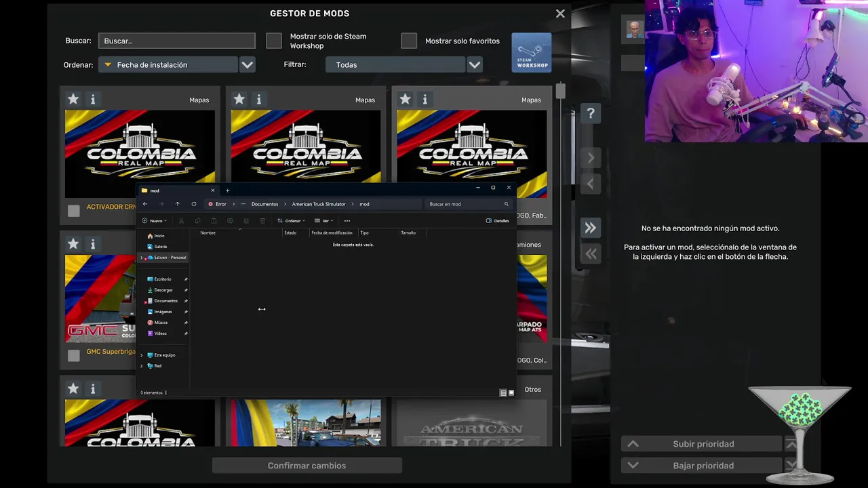This screenshot has height=488, width=868.
Task: Star the GMC Superbrigada mod as favorite
Action: 73,243
